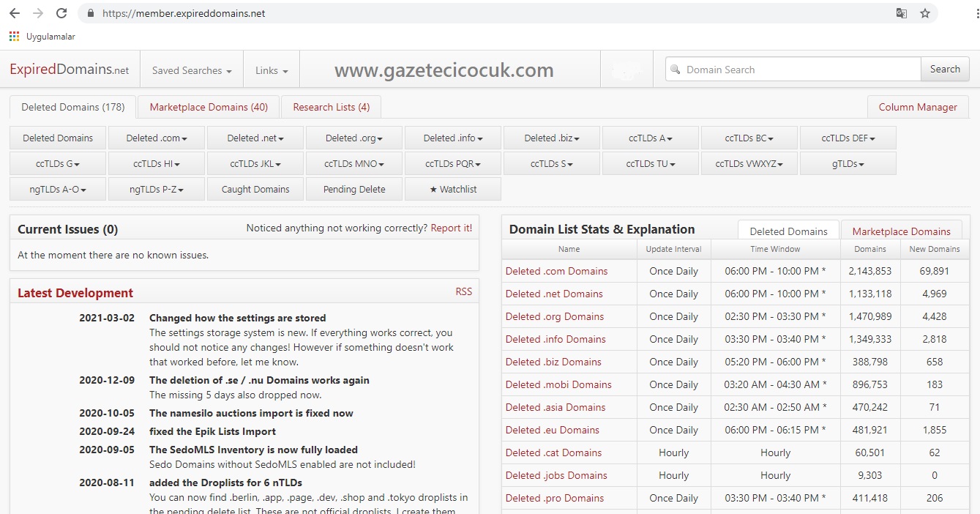Open the translate page icon
The height and width of the screenshot is (514, 980).
[x=902, y=13]
